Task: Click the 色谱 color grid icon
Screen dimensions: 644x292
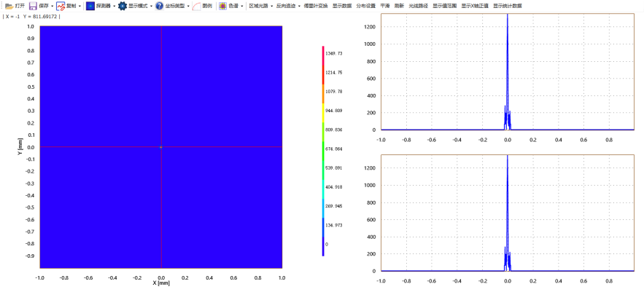Action: [x=223, y=5]
